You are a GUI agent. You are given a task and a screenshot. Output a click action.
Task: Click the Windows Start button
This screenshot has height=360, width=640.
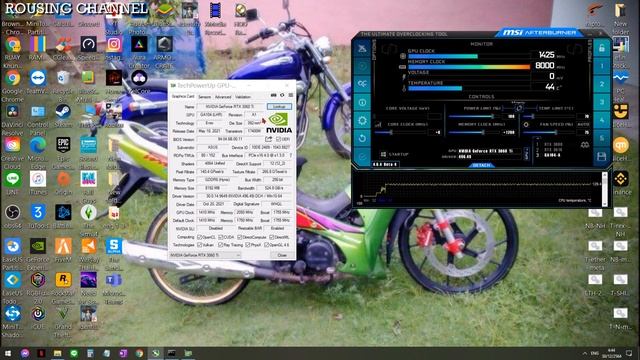coord(8,353)
